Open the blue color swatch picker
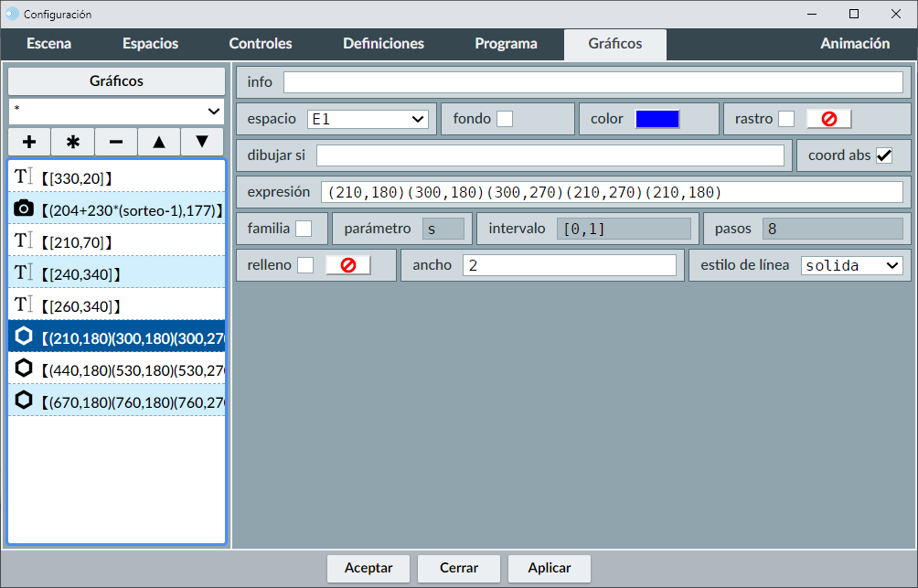This screenshot has height=588, width=918. click(x=657, y=119)
